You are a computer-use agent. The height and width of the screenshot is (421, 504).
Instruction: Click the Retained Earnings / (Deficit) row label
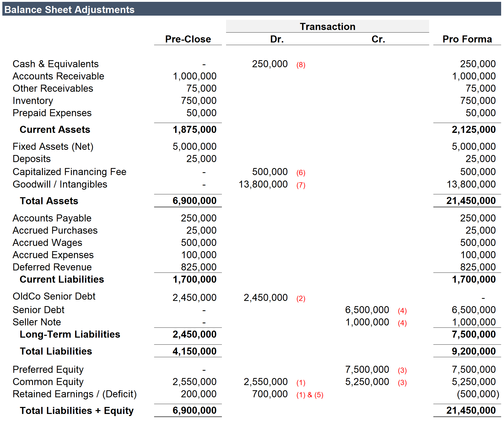(x=74, y=394)
